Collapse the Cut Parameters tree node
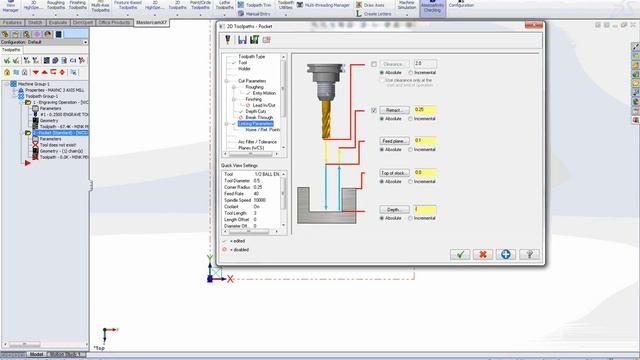640x360 pixels. pos(227,81)
